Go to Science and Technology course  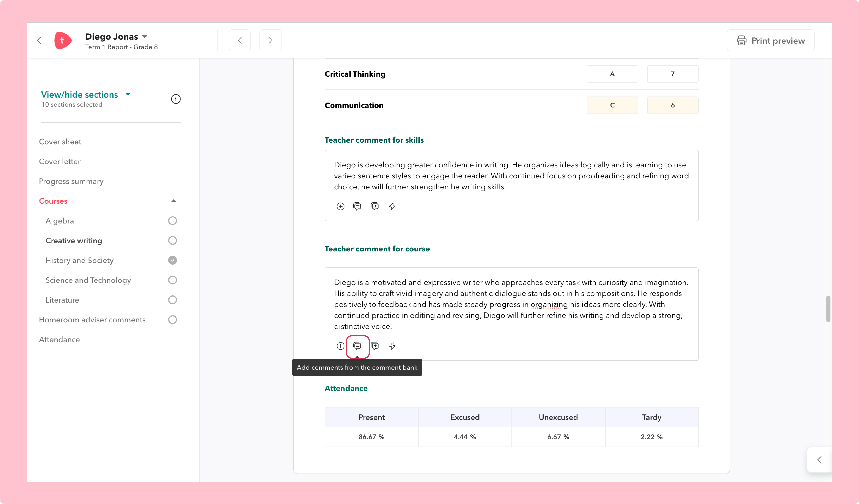point(88,280)
